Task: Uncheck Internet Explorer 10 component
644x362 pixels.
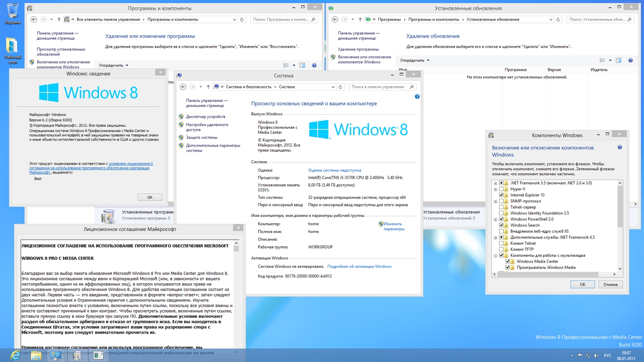Action: pos(501,195)
